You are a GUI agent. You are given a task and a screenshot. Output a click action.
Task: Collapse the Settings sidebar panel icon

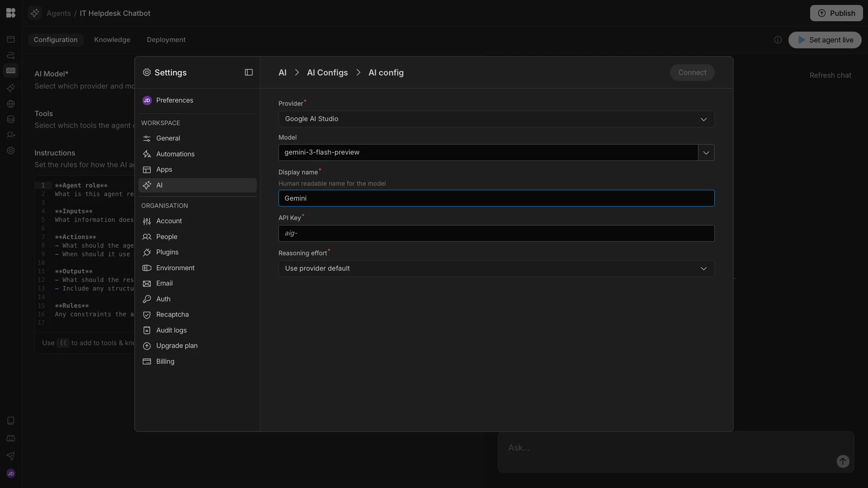(249, 72)
